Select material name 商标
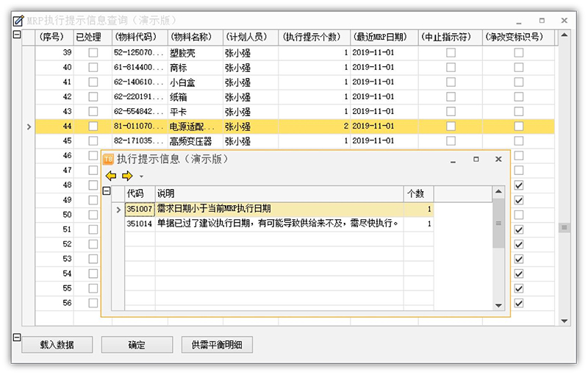Image resolution: width=588 pixels, height=375 pixels. click(178, 68)
